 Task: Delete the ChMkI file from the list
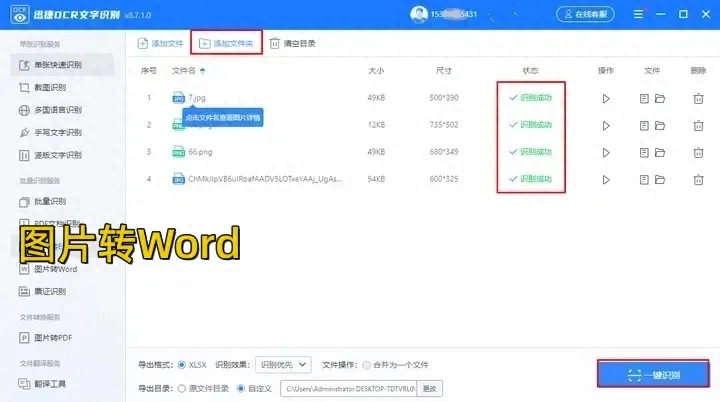tap(698, 180)
